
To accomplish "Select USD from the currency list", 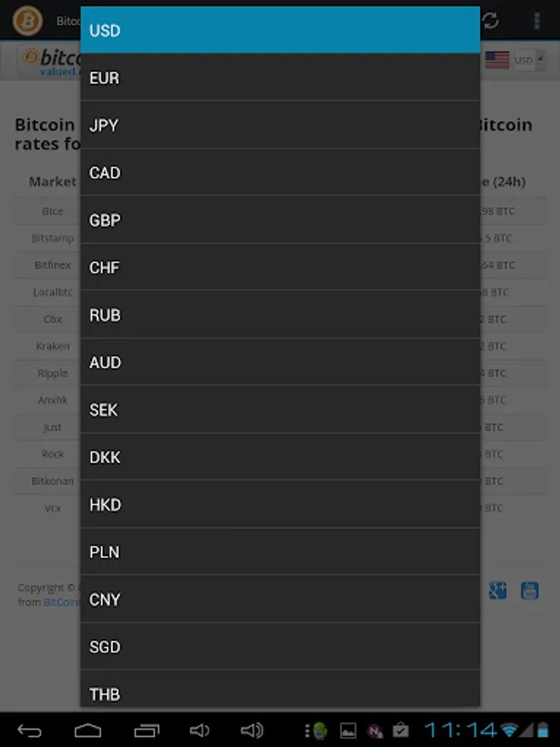I will click(x=280, y=31).
